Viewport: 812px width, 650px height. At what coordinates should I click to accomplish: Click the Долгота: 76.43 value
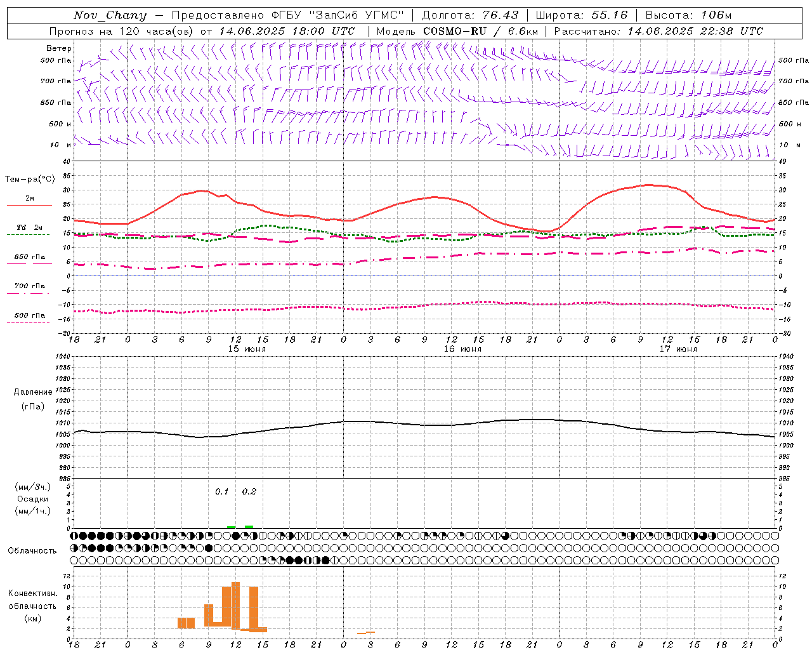tap(470, 15)
